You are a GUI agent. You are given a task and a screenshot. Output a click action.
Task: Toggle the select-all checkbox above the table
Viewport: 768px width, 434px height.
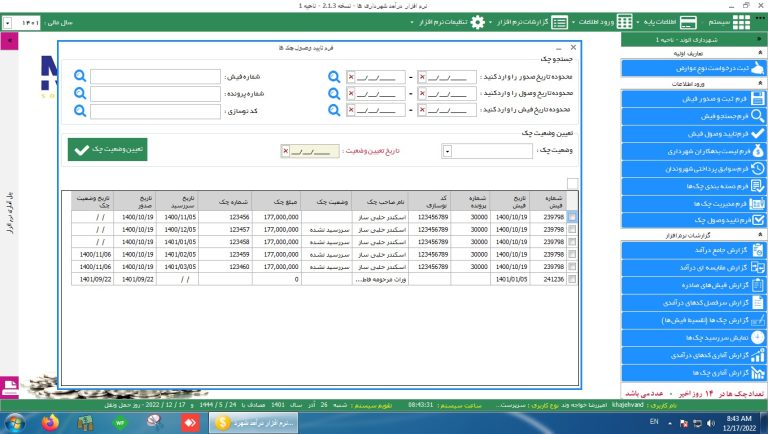click(x=572, y=183)
